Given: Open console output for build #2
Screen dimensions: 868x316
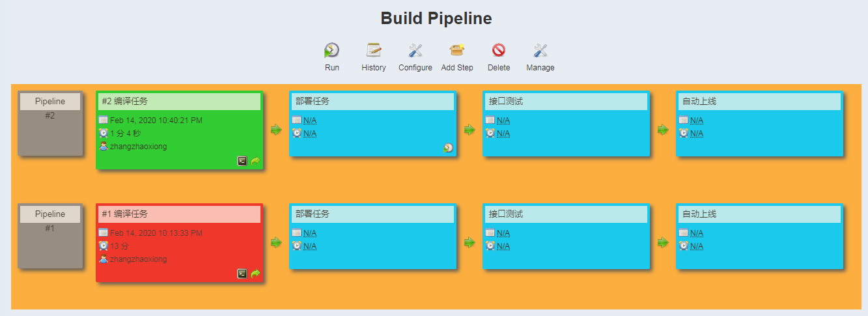Looking at the screenshot, I should coord(242,161).
